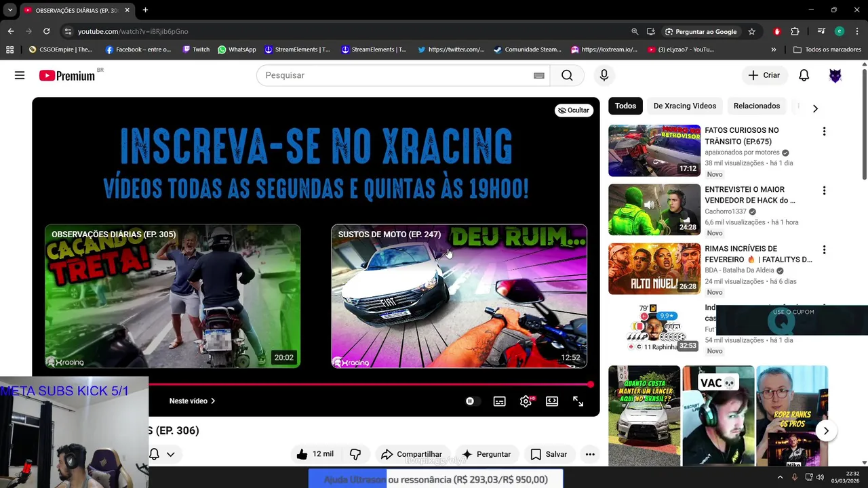Screen dimensions: 868x488
Task: Open WhatsApp bookmark
Action: (x=237, y=49)
